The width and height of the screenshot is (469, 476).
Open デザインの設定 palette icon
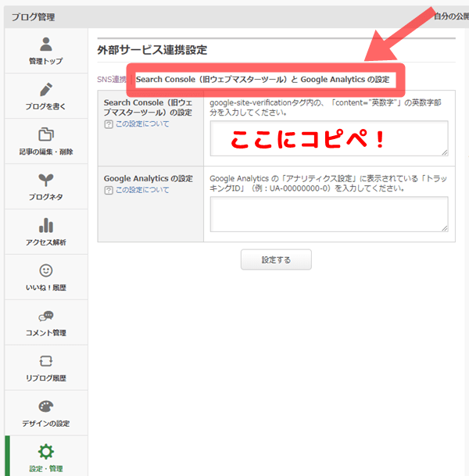pos(46,406)
